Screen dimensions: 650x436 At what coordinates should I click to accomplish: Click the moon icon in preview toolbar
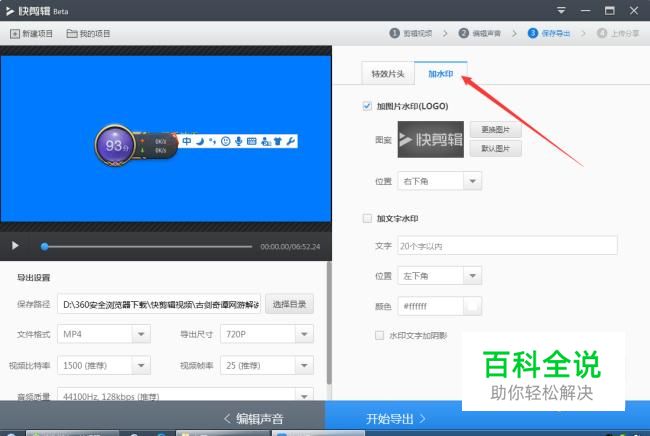pyautogui.click(x=200, y=141)
